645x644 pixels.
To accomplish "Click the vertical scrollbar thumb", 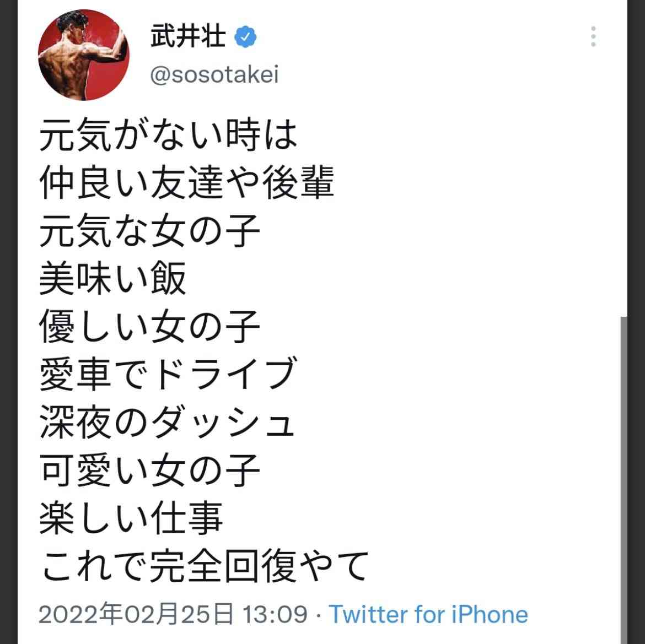I will click(x=623, y=480).
